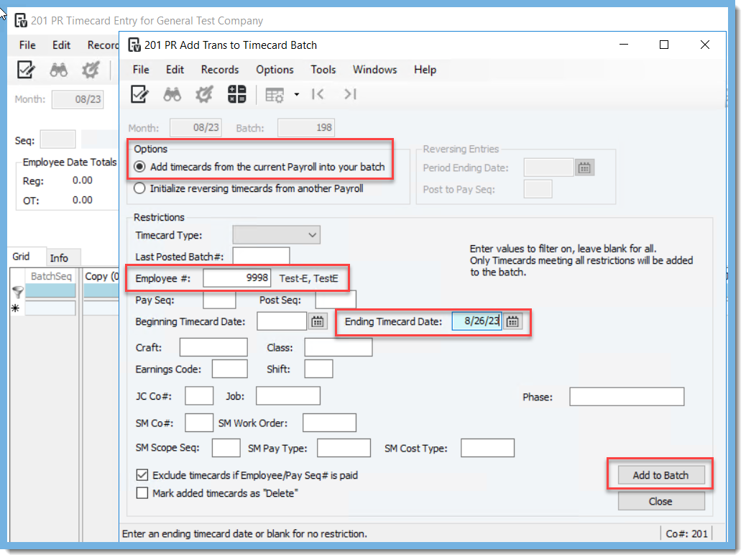
Task: Click SM Cost Type input field
Action: pyautogui.click(x=488, y=448)
